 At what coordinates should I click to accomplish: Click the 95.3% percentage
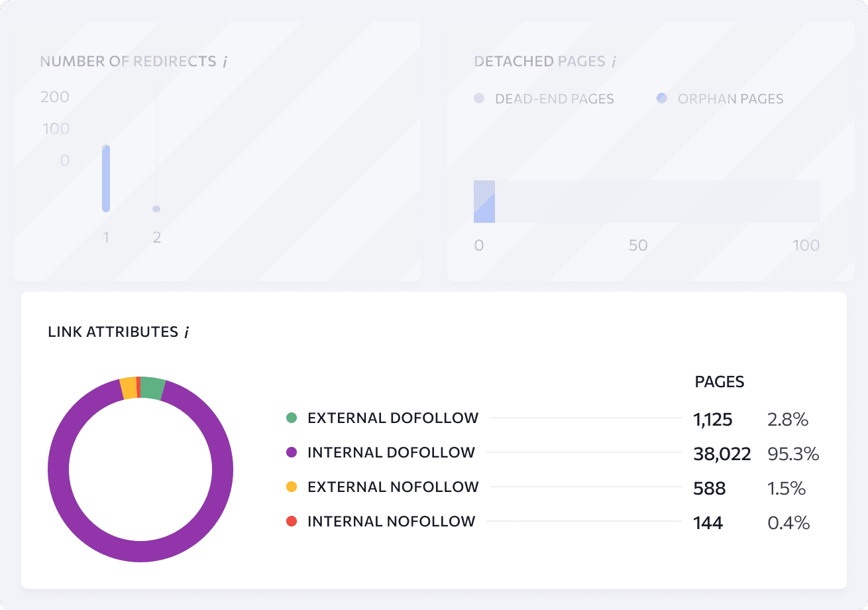point(793,454)
